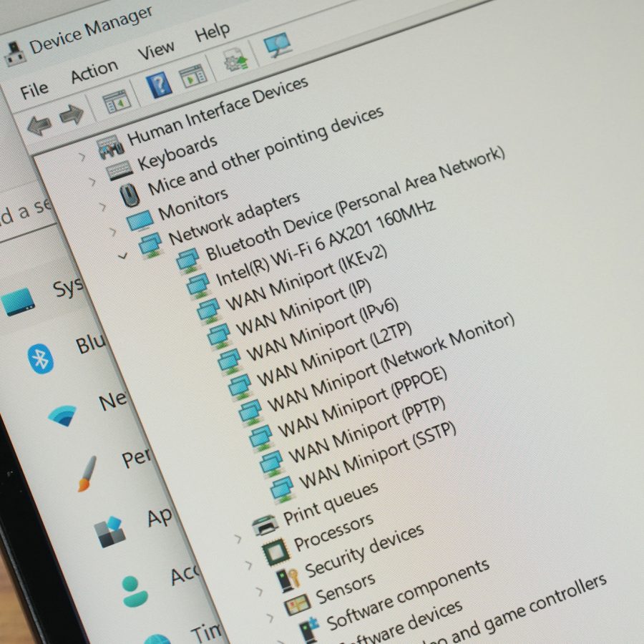644x644 pixels.
Task: Select the "Sensors" label
Action: (x=346, y=587)
